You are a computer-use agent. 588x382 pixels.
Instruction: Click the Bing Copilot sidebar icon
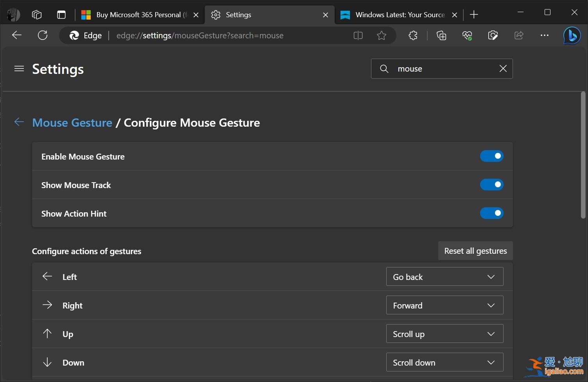(572, 36)
